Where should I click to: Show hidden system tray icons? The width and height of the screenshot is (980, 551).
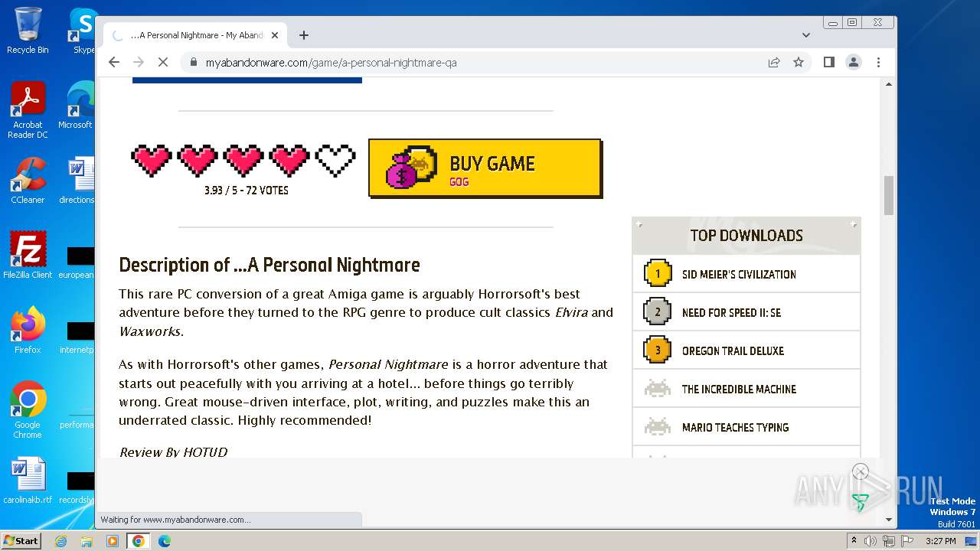tap(854, 541)
